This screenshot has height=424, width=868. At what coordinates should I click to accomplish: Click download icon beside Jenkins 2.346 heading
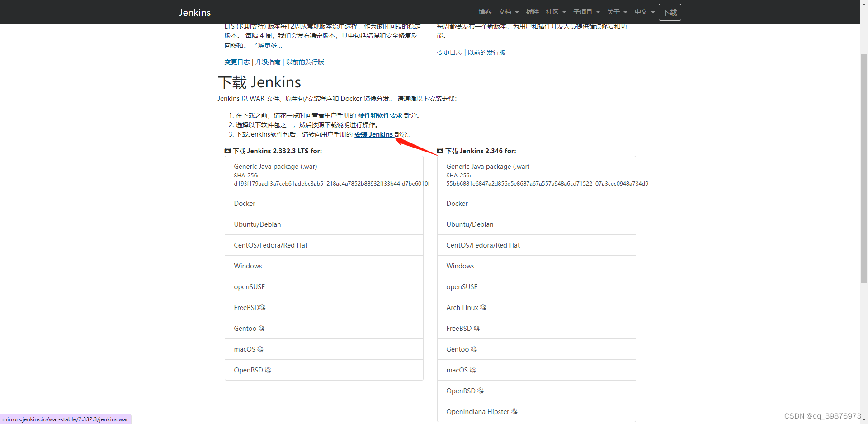[440, 151]
